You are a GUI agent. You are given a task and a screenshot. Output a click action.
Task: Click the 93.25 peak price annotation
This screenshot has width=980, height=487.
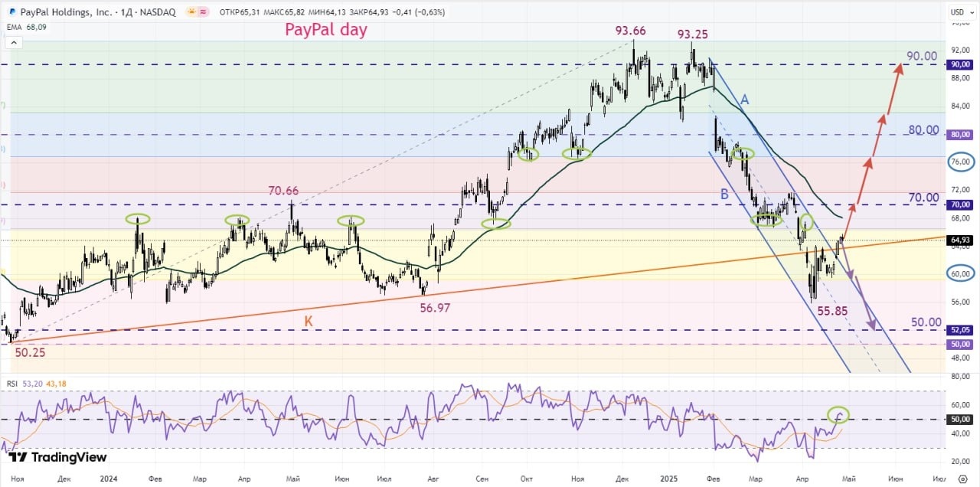coord(692,34)
